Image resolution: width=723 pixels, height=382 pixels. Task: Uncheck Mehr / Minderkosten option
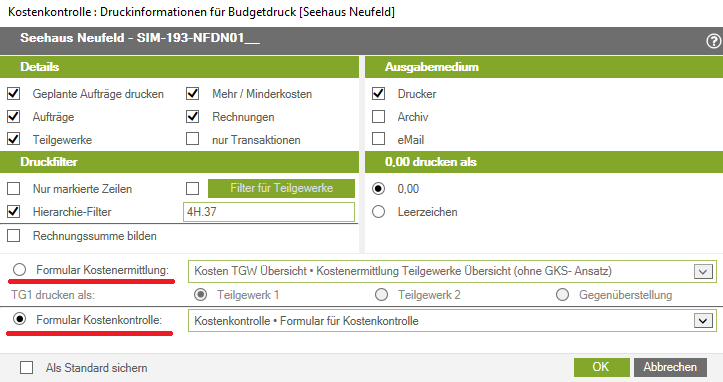click(x=192, y=94)
